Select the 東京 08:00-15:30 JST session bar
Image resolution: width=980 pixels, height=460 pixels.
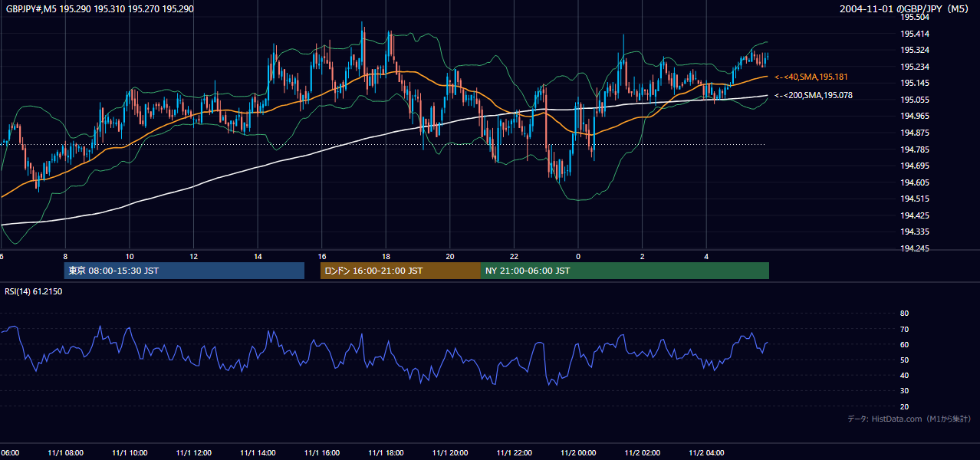click(184, 271)
